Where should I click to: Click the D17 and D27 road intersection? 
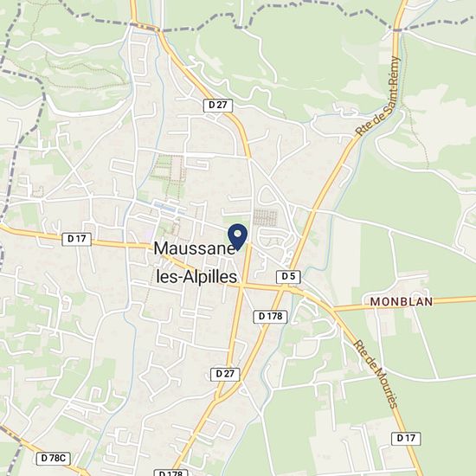pyautogui.click(x=242, y=286)
